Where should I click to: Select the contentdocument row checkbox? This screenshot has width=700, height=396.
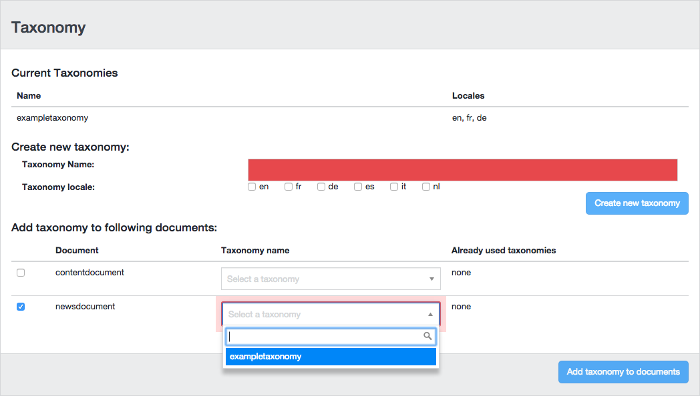tap(21, 273)
